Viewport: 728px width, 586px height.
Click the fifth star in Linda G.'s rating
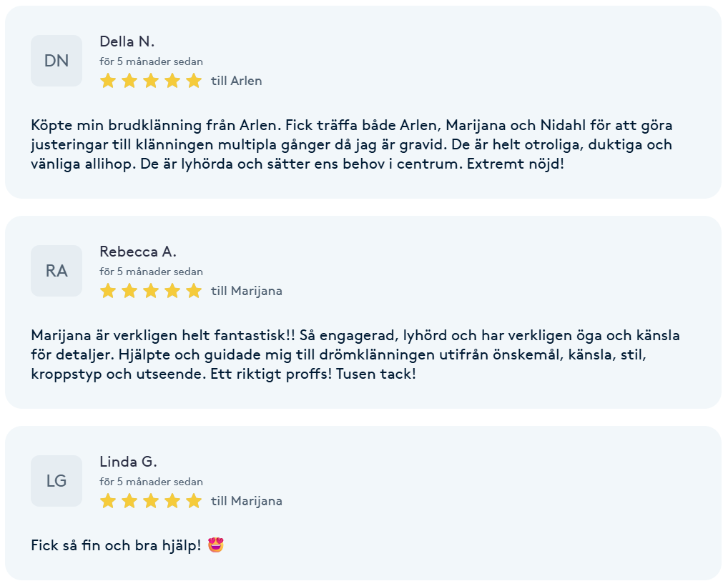[x=194, y=501]
